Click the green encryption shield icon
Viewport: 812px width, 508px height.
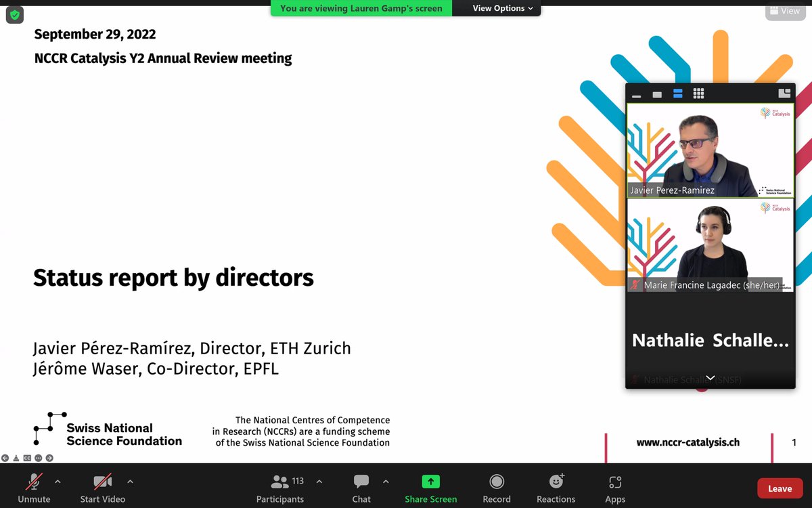coord(15,15)
